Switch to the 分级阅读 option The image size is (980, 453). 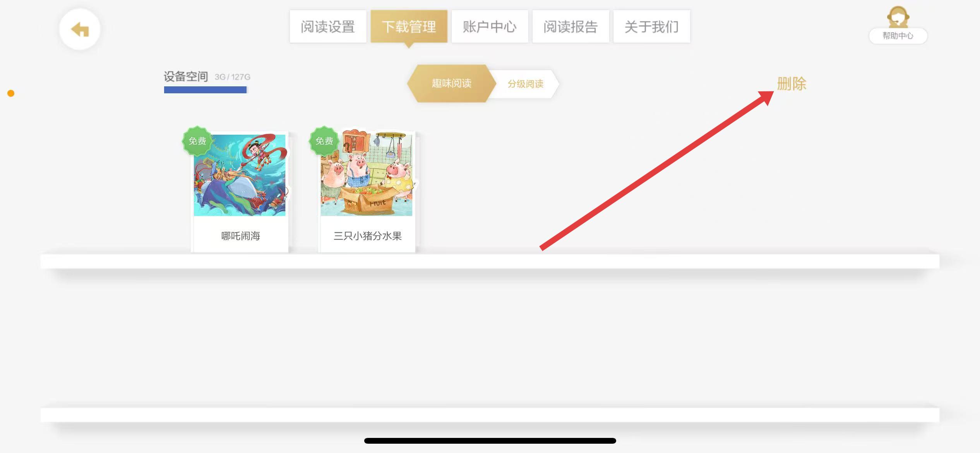point(526,84)
